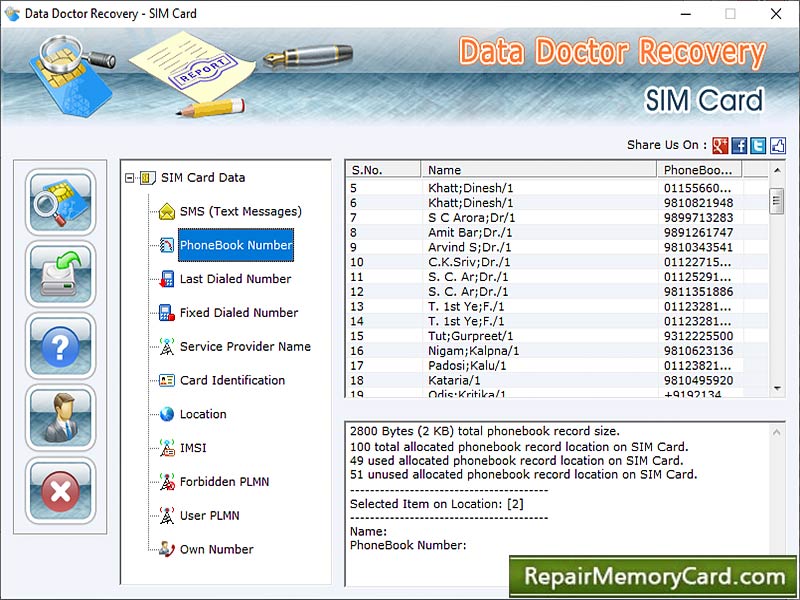The image size is (800, 600).
Task: Click the red X exit button
Action: [x=60, y=490]
